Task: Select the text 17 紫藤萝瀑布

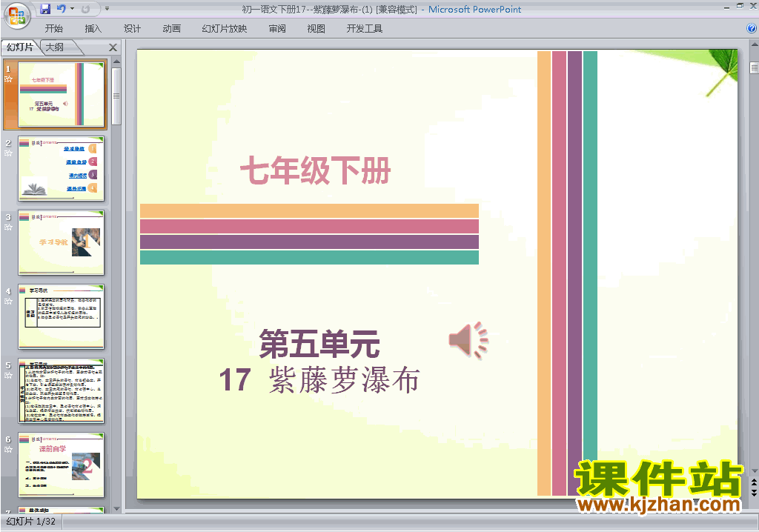Action: pyautogui.click(x=319, y=379)
